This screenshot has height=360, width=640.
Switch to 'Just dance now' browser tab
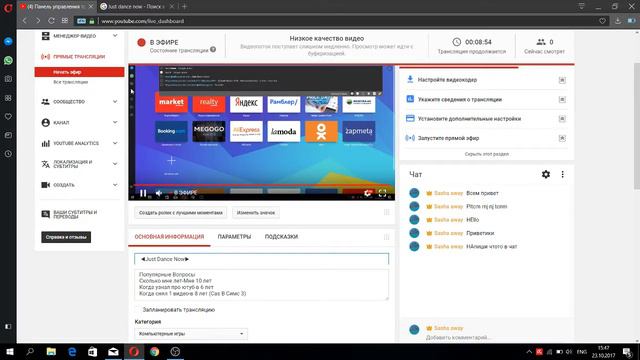(x=137, y=7)
